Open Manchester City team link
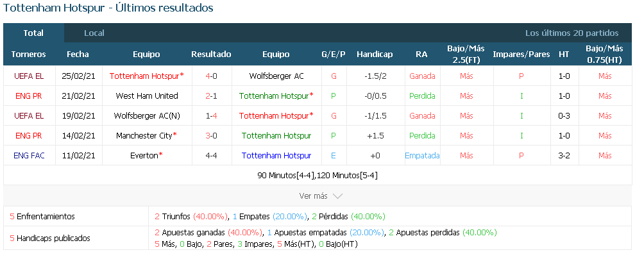Image resolution: width=644 pixels, height=259 pixels. 147,135
